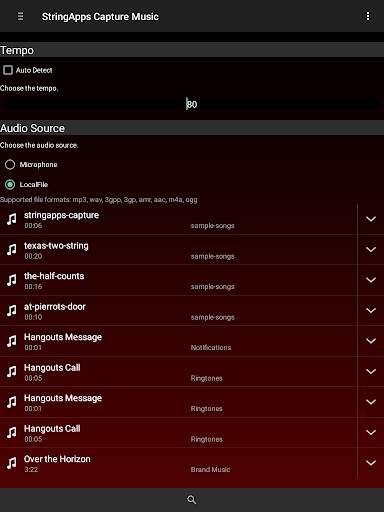The image size is (384, 512).
Task: Click music note icon for Over the Horizon
Action: click(x=12, y=463)
